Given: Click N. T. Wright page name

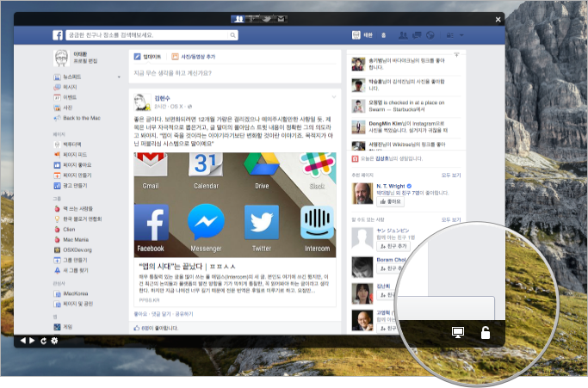Looking at the screenshot, I should pos(391,186).
